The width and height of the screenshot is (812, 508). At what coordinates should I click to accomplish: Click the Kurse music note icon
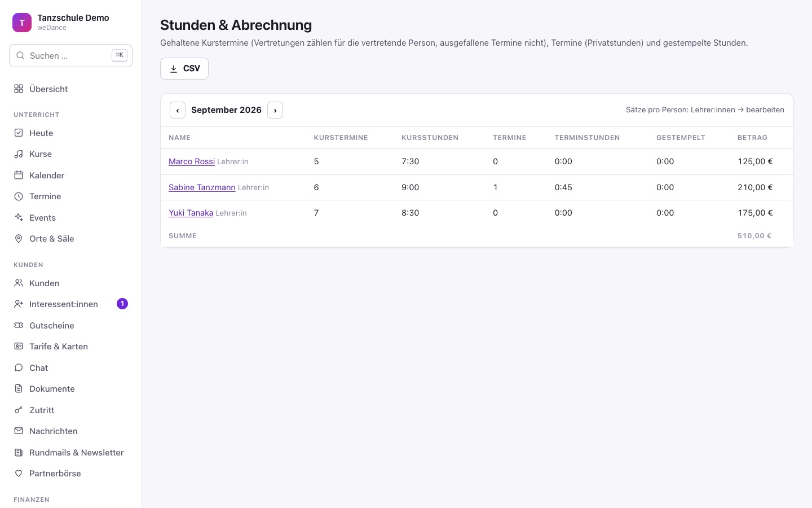(x=19, y=154)
